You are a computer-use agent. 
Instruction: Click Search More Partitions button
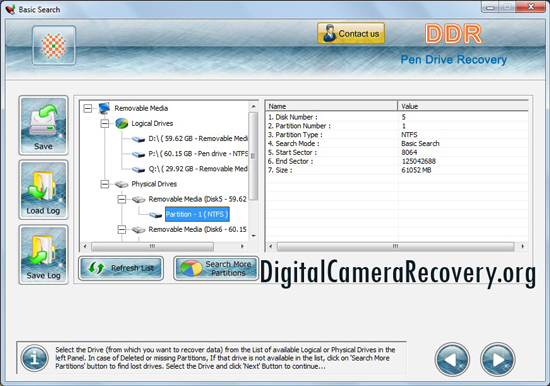(x=216, y=268)
